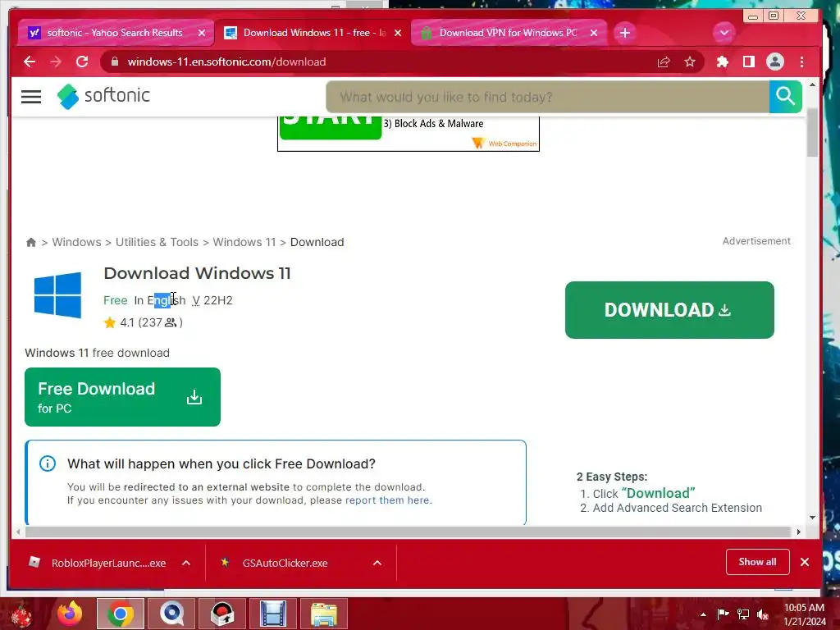Open the tab search dropdown
The image size is (840, 630).
coord(724,33)
